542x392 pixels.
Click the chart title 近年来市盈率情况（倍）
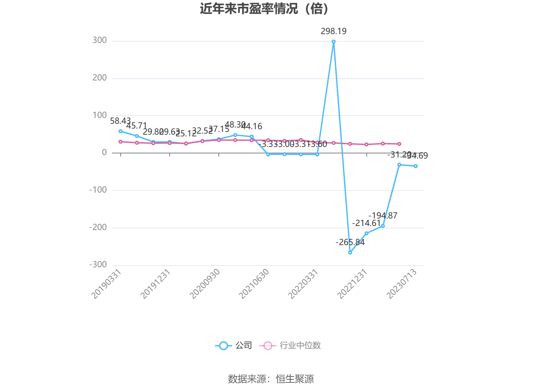[265, 9]
